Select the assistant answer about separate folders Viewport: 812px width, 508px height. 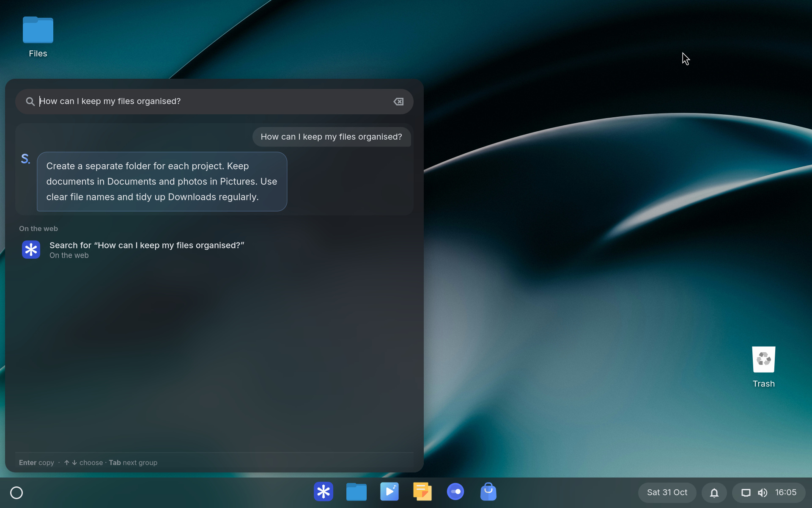[162, 182]
